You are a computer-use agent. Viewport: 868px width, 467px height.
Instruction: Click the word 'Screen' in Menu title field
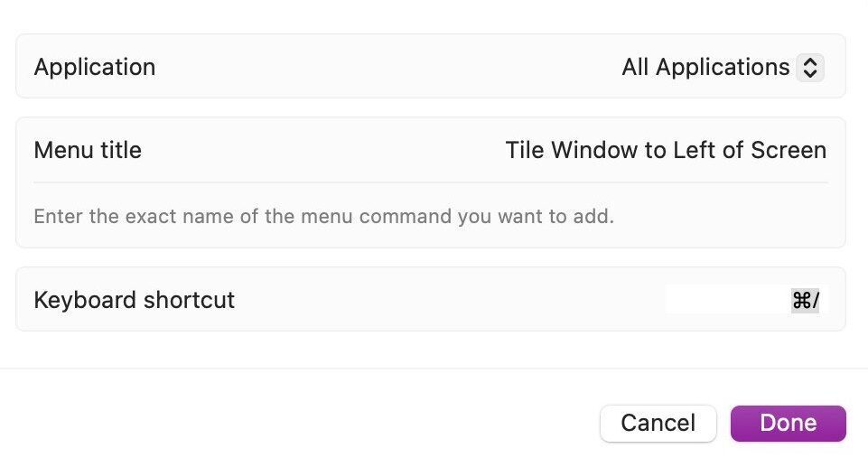pyautogui.click(x=789, y=150)
